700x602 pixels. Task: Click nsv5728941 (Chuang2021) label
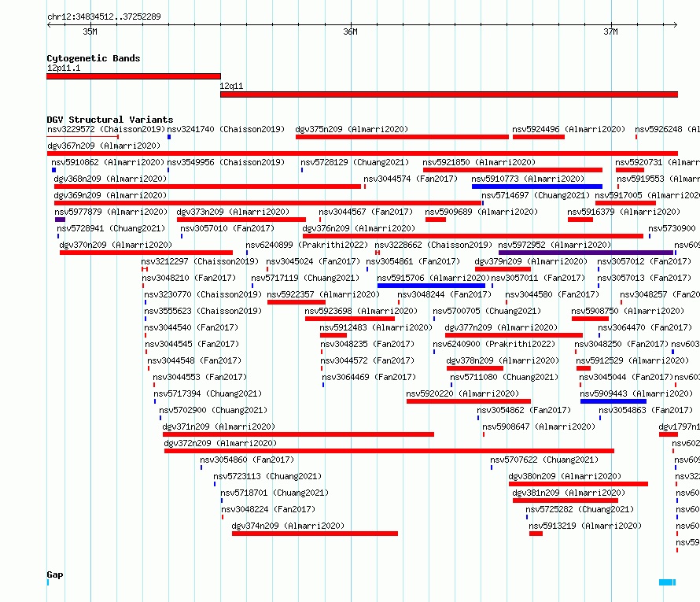[111, 228]
